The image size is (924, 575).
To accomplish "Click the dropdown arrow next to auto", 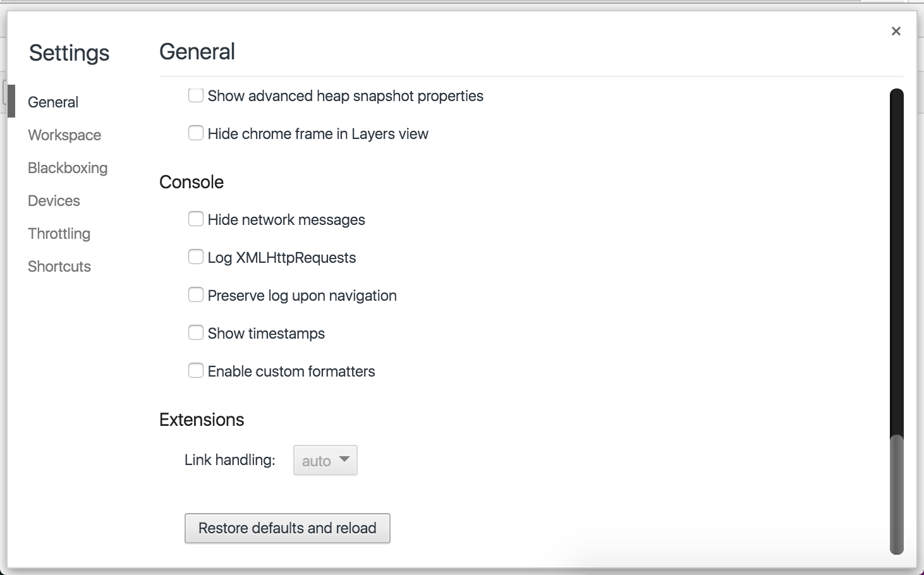I will click(x=344, y=459).
